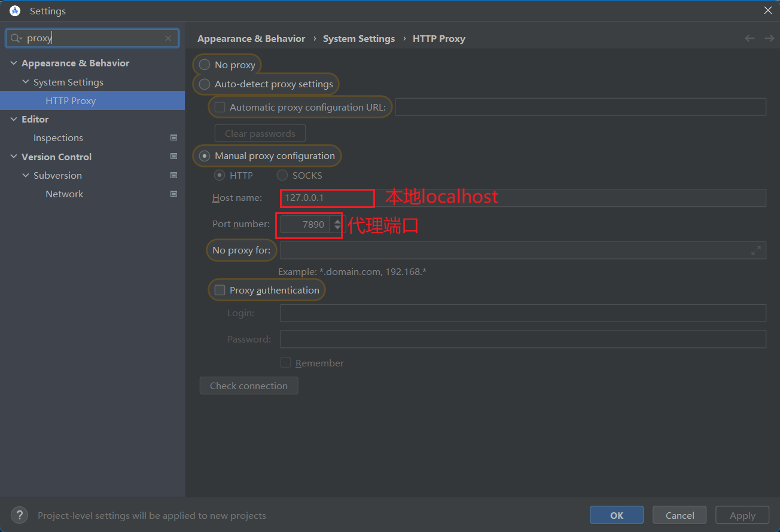Enable Automatic proxy configuration URL checkbox
The height and width of the screenshot is (532, 780).
[220, 108]
